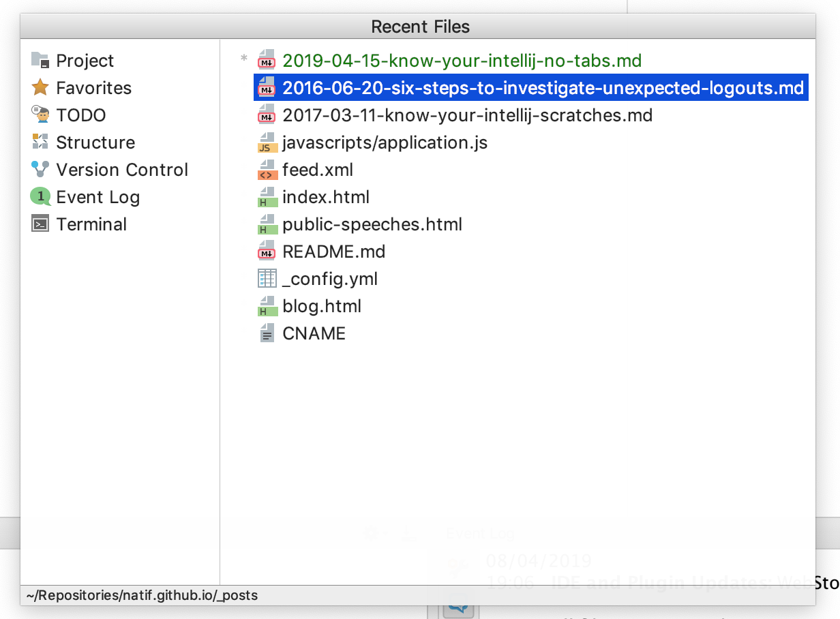Image resolution: width=840 pixels, height=619 pixels.
Task: Click the XML icon beside feed.xml
Action: pyautogui.click(x=267, y=170)
